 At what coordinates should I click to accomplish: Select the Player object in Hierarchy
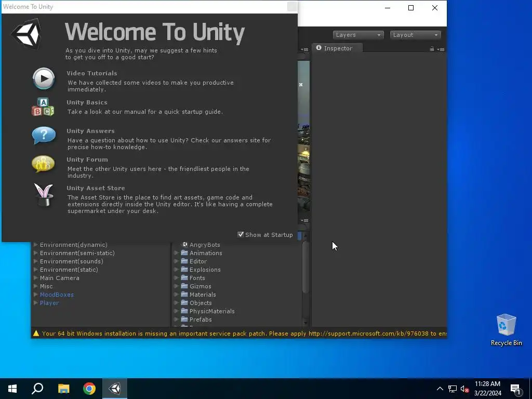(49, 303)
